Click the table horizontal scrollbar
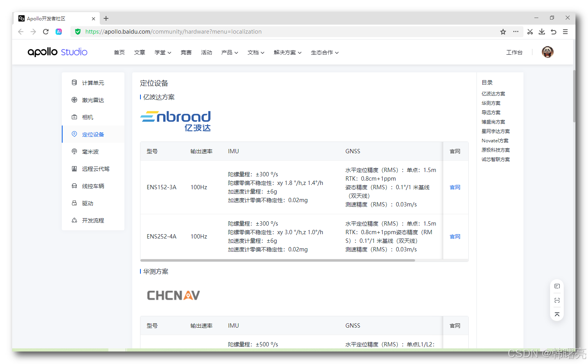Screen dimensions: 588x364 [278, 260]
